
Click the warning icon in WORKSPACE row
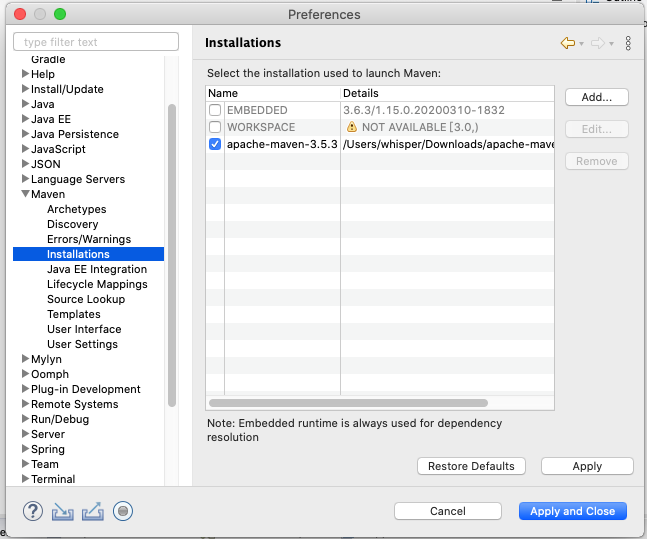pyautogui.click(x=352, y=127)
